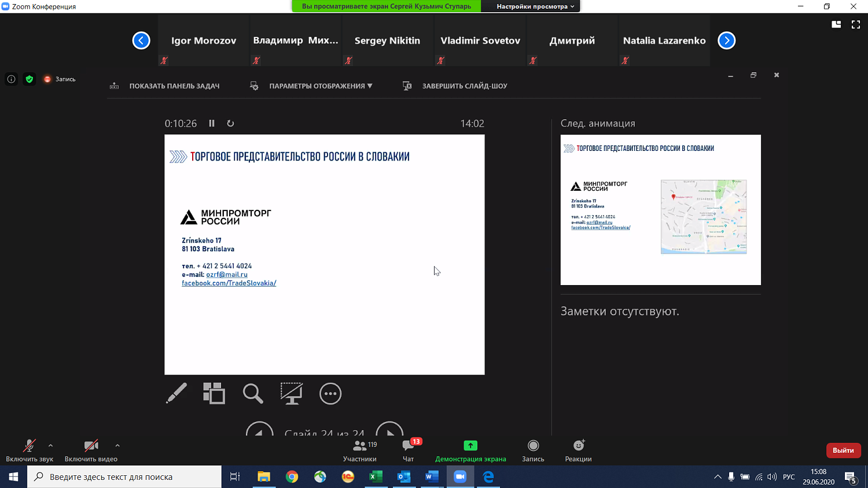Image resolution: width=868 pixels, height=488 pixels.
Task: Check the encryption shield icon
Action: [x=30, y=79]
